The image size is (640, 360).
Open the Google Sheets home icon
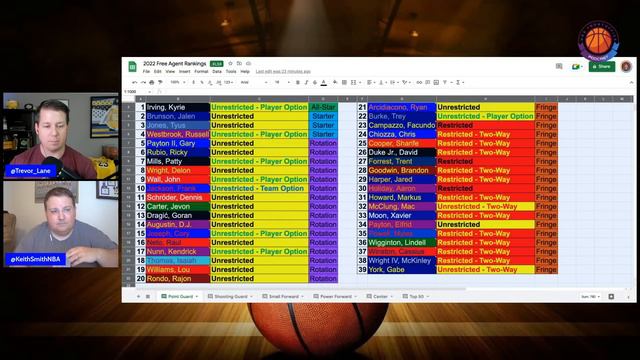click(x=132, y=67)
